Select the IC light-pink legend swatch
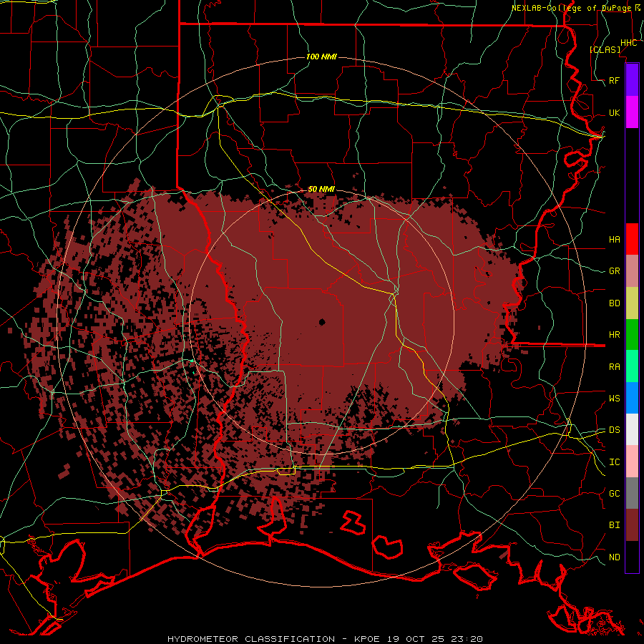 pos(632,462)
